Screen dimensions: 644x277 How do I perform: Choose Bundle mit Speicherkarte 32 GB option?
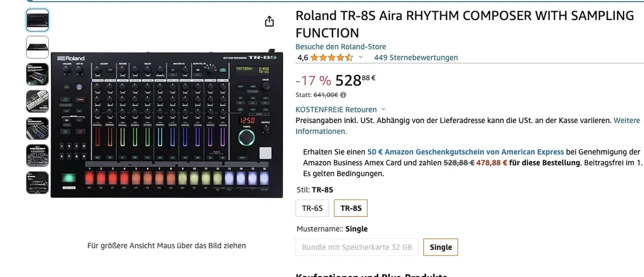coord(357,248)
